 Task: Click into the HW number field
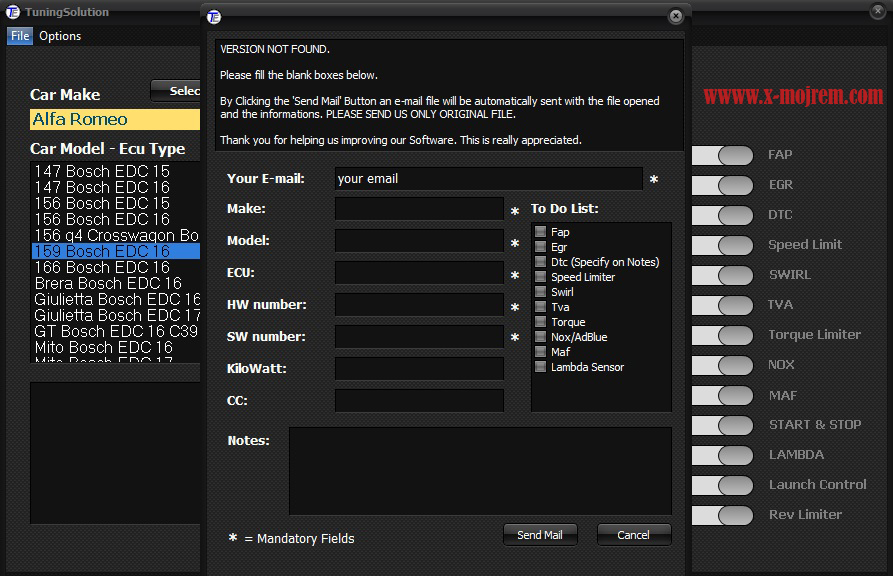click(x=419, y=305)
